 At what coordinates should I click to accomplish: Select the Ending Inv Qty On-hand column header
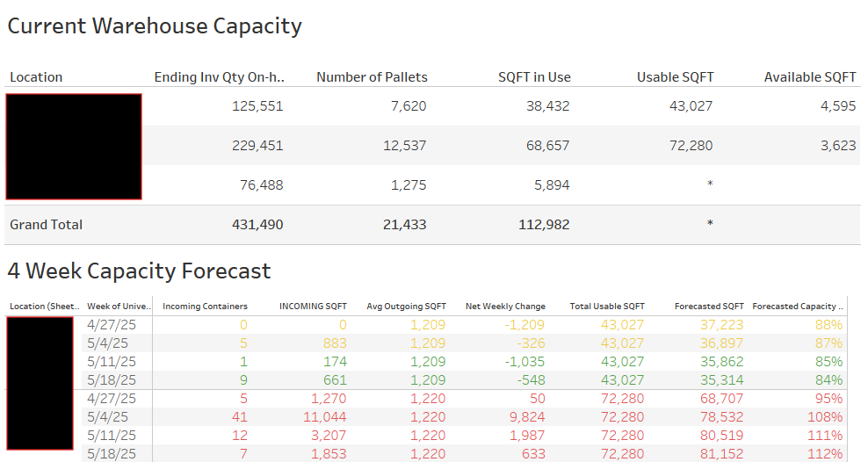pyautogui.click(x=219, y=77)
